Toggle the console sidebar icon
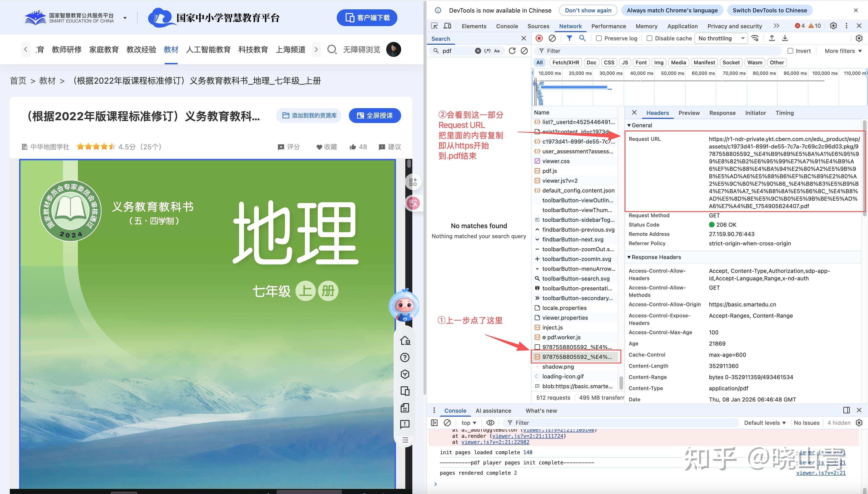868x494 pixels. [434, 423]
